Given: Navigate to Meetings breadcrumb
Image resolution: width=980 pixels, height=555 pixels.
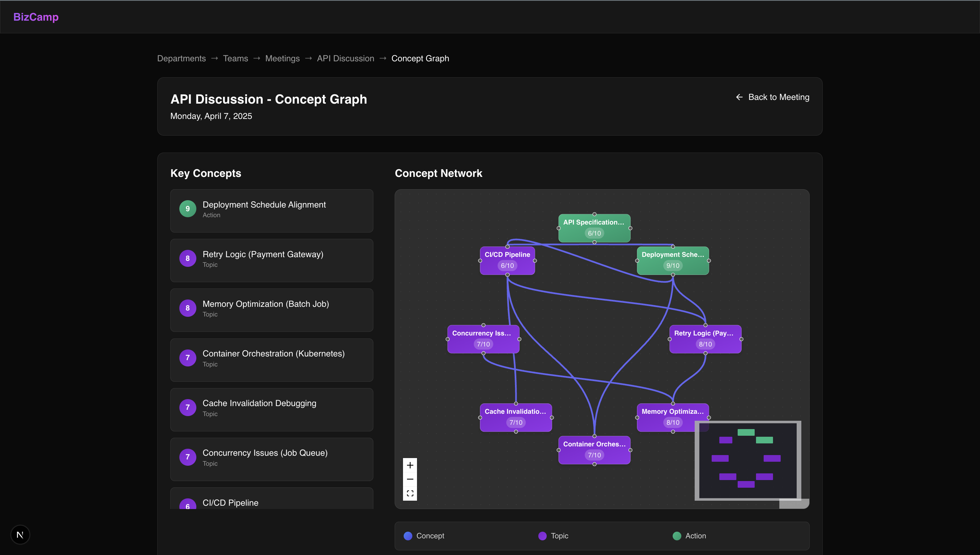Looking at the screenshot, I should 282,58.
